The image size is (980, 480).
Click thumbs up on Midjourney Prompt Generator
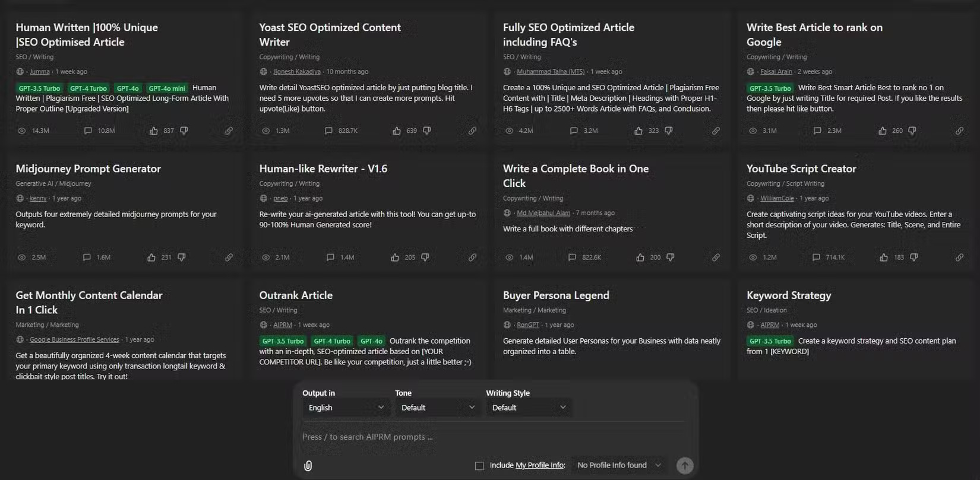click(x=153, y=257)
